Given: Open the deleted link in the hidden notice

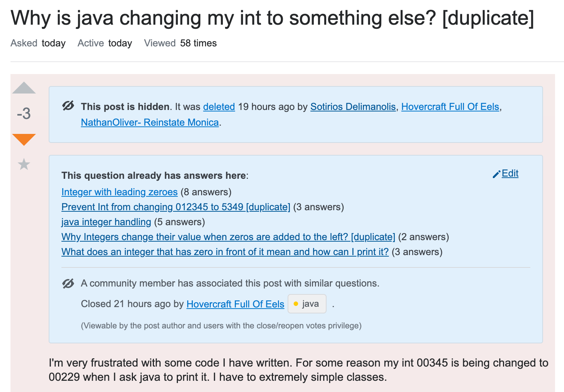Looking at the screenshot, I should (x=219, y=107).
